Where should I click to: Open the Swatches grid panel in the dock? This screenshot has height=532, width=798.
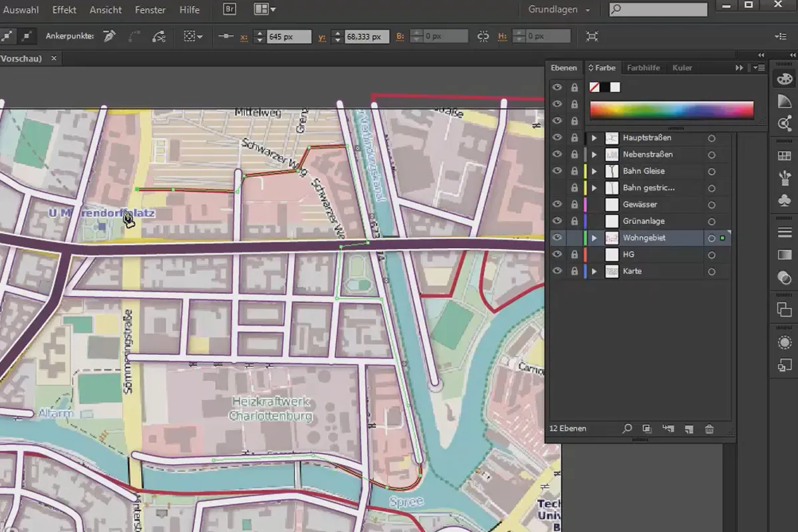785,156
